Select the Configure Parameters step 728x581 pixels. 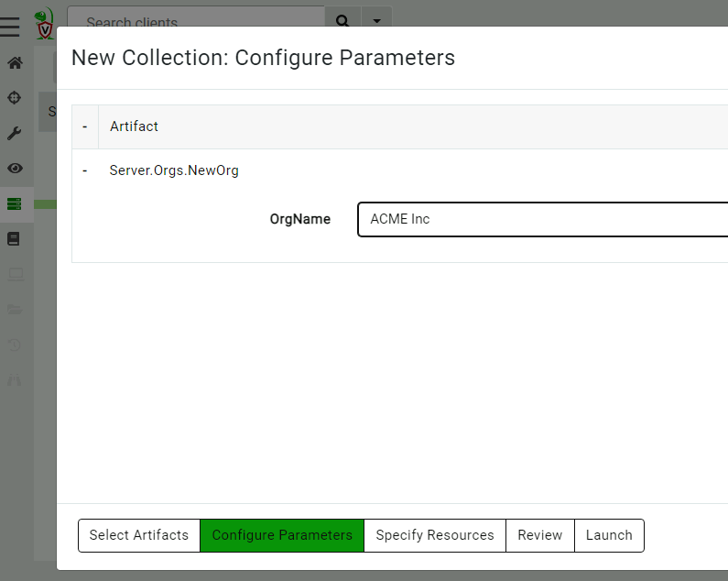point(282,535)
